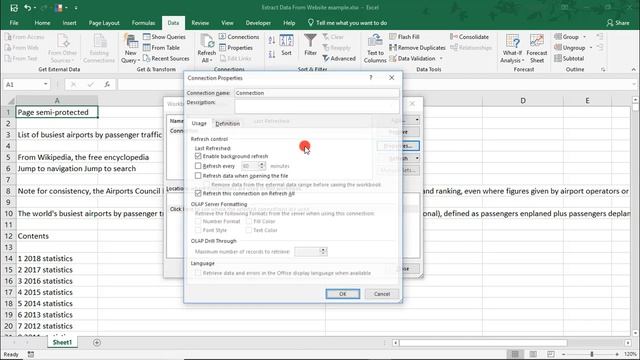Open the customize quick access toolbar dropdown

(x=76, y=7)
